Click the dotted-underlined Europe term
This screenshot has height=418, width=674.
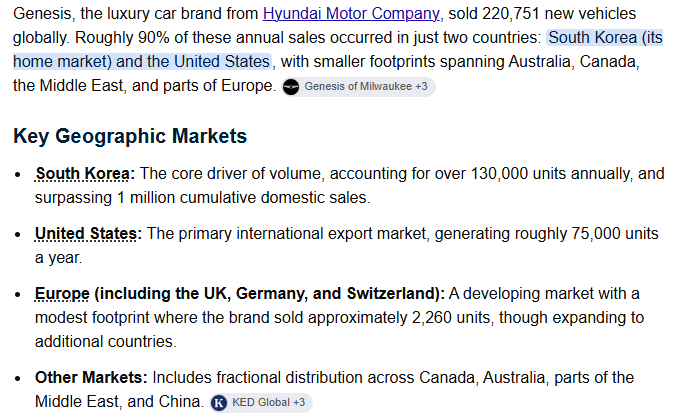click(62, 294)
